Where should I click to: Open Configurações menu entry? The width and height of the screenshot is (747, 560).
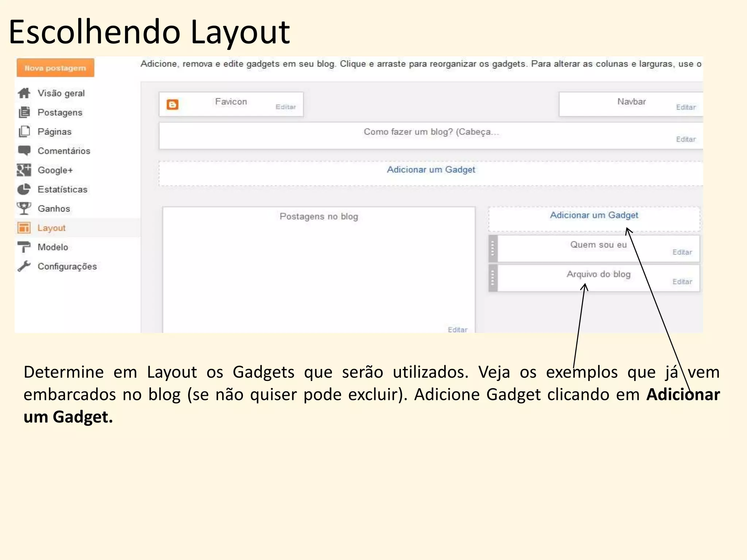pyautogui.click(x=67, y=267)
